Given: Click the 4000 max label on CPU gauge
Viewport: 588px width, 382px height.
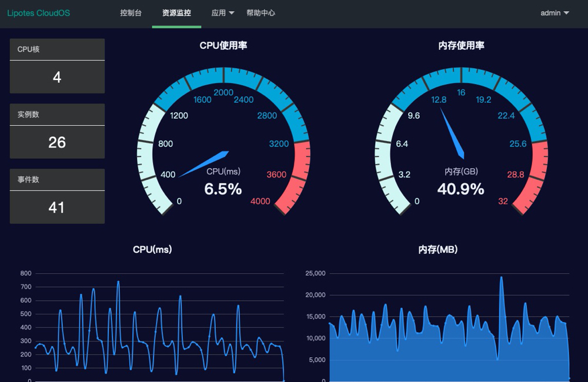Looking at the screenshot, I should tap(260, 202).
